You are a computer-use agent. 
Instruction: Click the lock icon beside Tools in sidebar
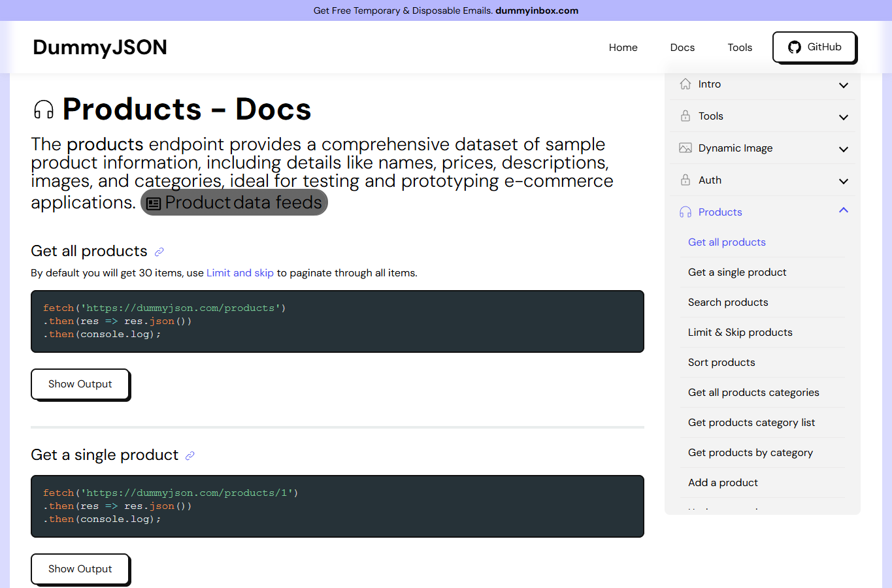pyautogui.click(x=686, y=116)
